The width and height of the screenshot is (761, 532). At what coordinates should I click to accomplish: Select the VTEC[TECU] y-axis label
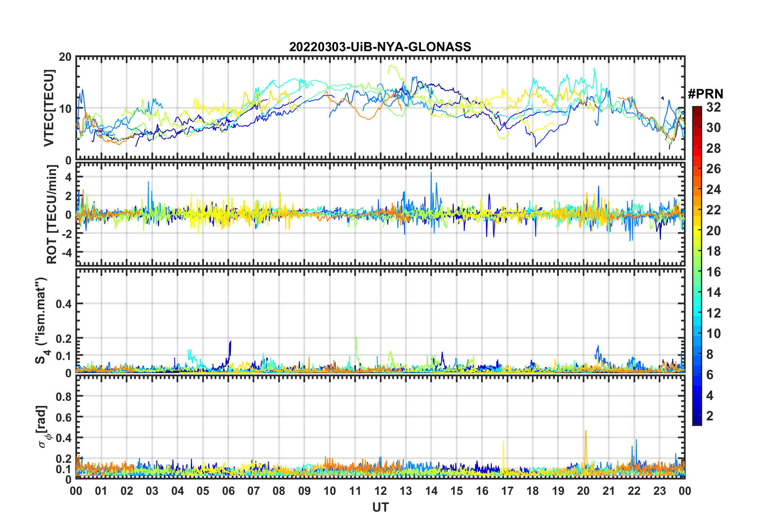pos(49,108)
